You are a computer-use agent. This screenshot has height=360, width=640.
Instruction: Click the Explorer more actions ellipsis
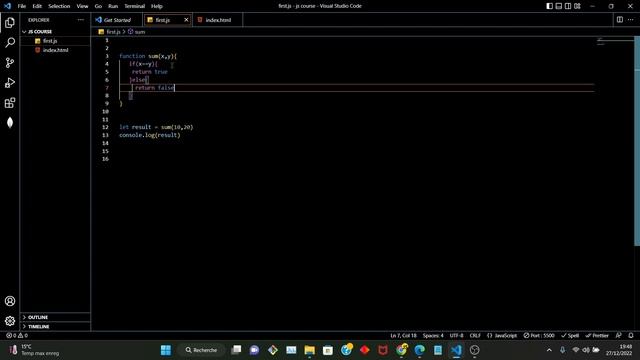(81, 20)
